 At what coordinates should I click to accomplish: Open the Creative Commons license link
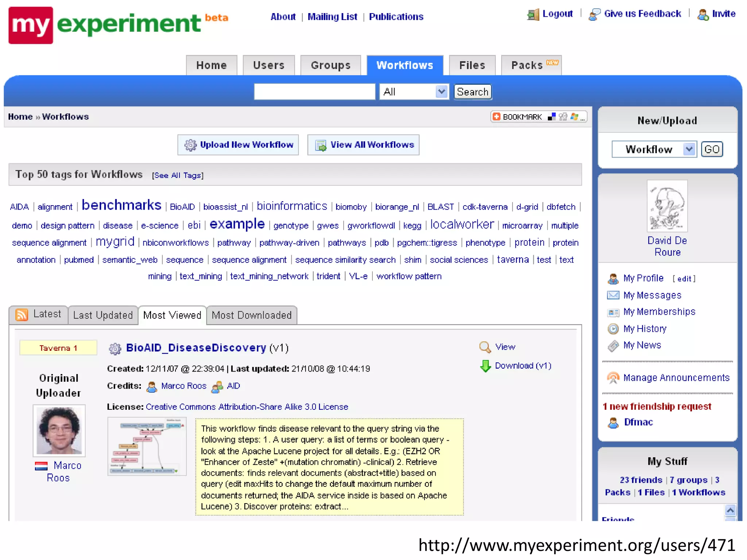(x=247, y=407)
